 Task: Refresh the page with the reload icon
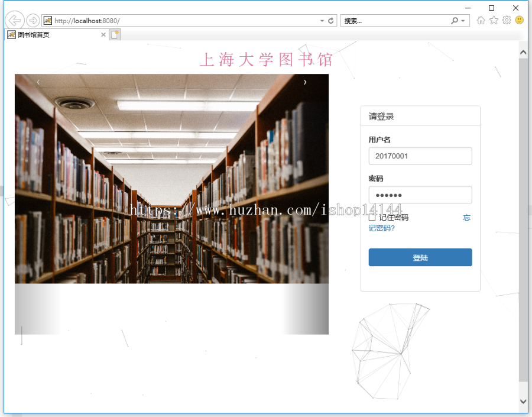[330, 20]
